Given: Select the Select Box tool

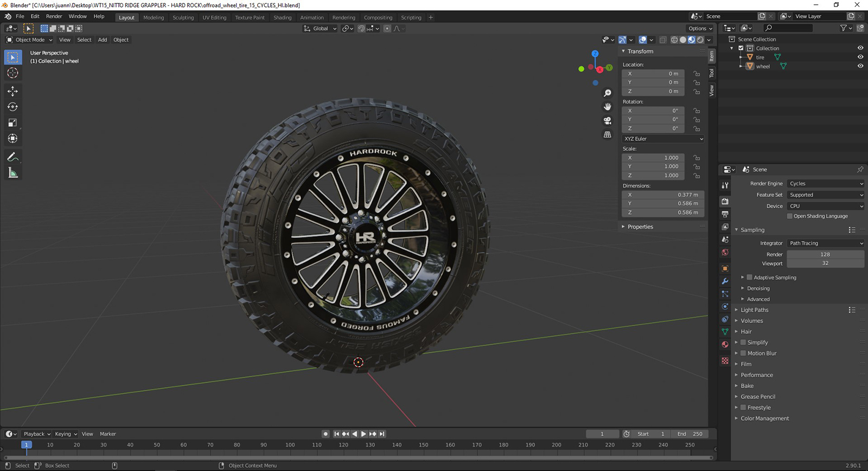Looking at the screenshot, I should [13, 57].
